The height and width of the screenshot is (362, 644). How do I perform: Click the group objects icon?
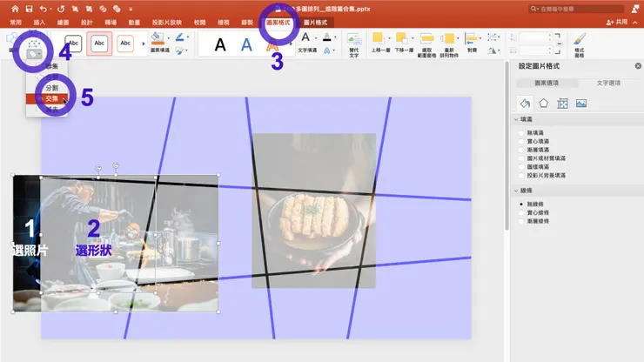[492, 37]
